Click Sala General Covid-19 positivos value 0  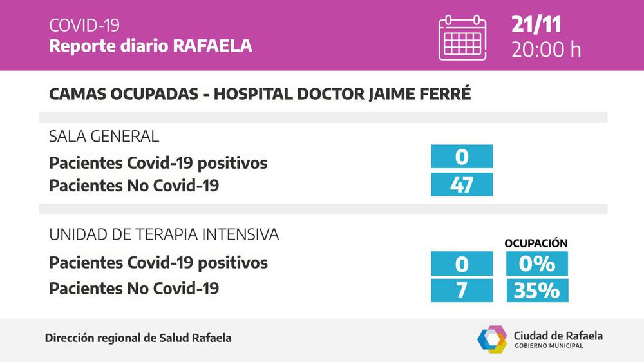click(462, 157)
